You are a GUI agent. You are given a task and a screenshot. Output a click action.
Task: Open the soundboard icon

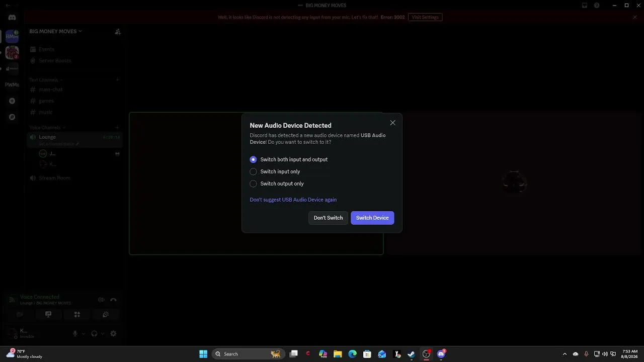[106, 315]
